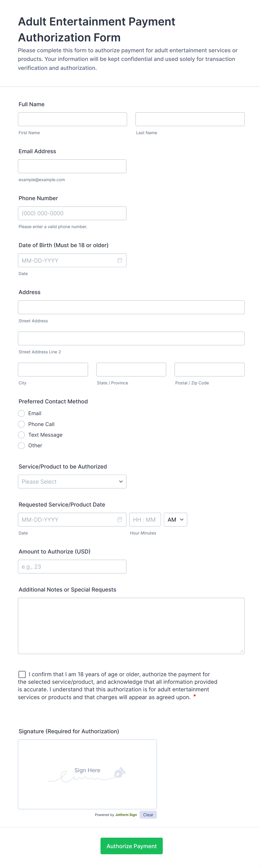This screenshot has width=260, height=868.
Task: Focus the Last Name text box
Action: tap(190, 119)
